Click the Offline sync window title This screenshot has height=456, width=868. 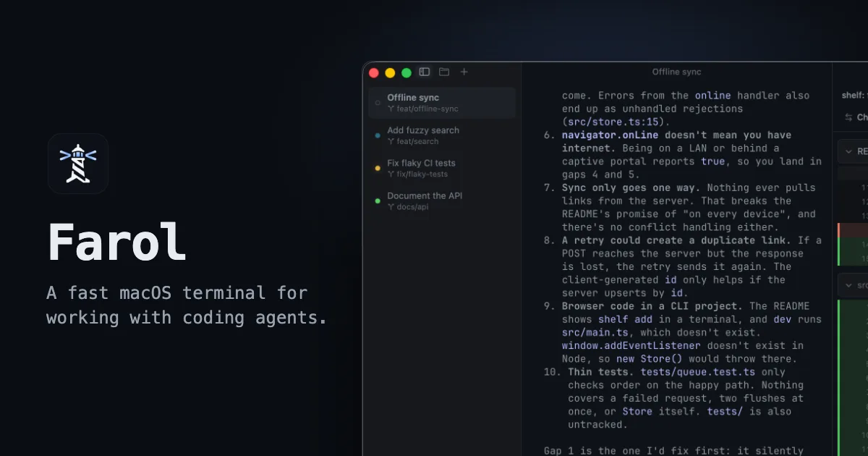click(676, 72)
